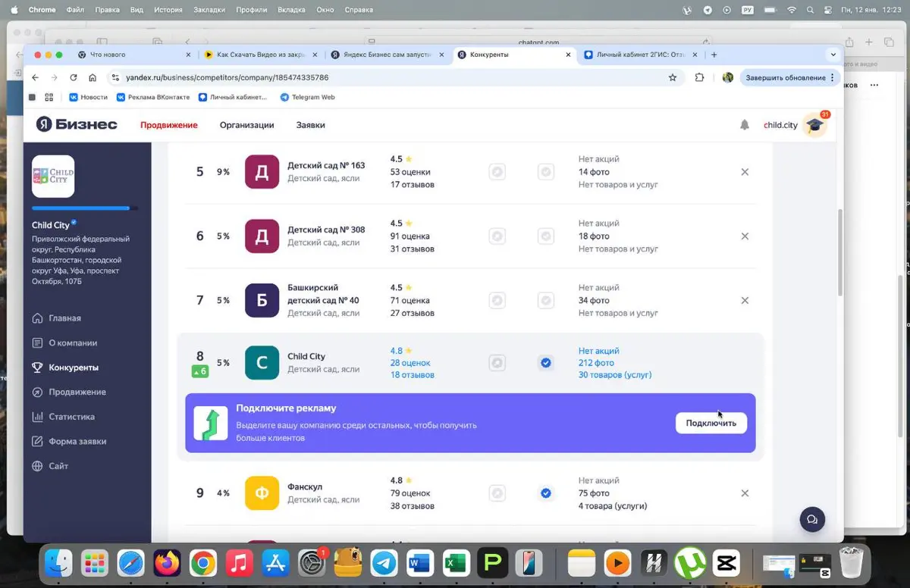Click the grey checkmark in Башкирский детский сад row
910x588 pixels.
pos(545,300)
